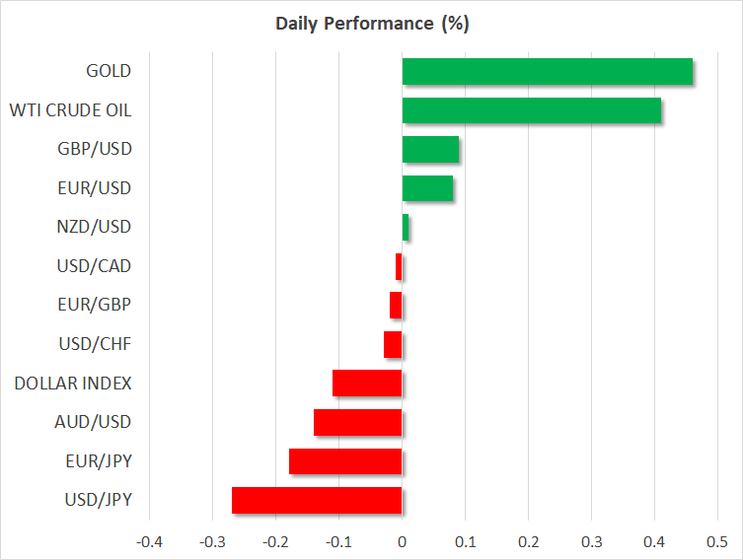The image size is (743, 560).
Task: Click the WTI CRUDE OIL axis label
Action: (x=69, y=110)
